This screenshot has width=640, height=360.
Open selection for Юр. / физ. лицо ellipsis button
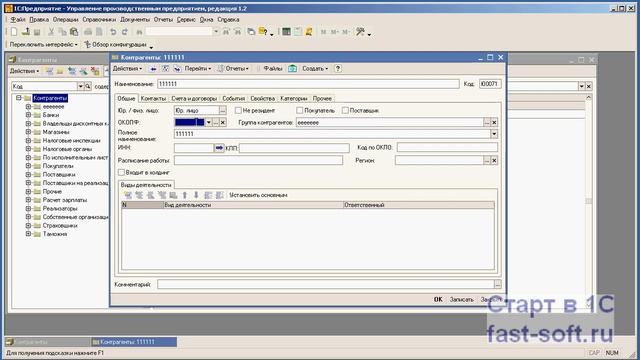point(222,111)
